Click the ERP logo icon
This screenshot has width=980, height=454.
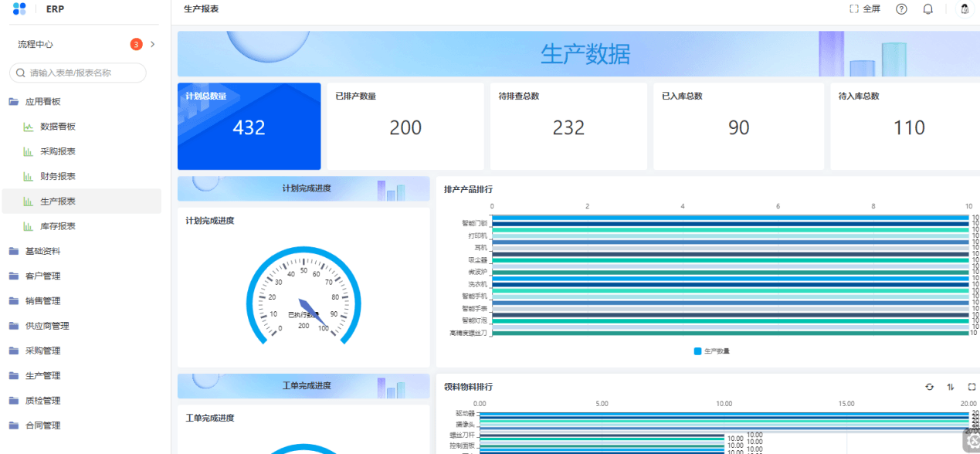(19, 8)
